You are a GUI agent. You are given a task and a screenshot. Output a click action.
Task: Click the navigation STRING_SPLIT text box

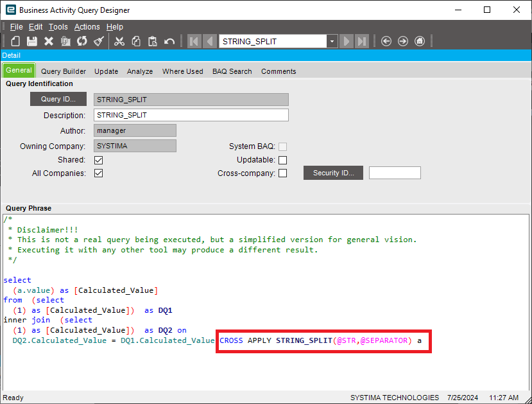(273, 41)
